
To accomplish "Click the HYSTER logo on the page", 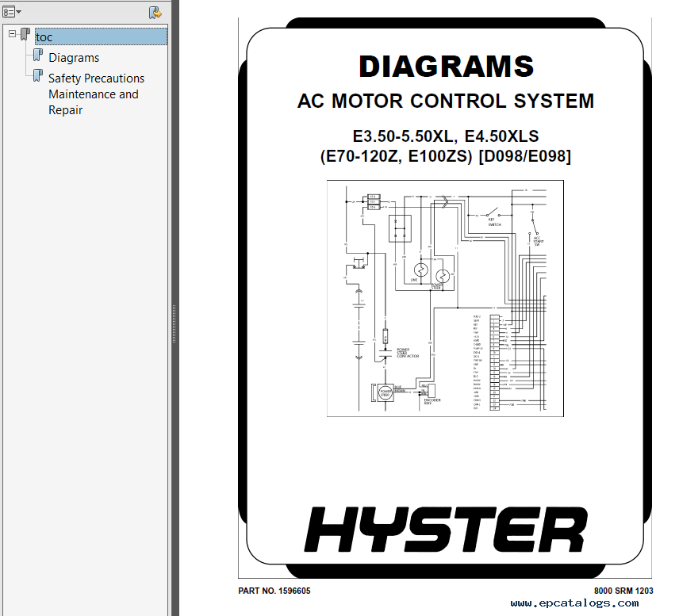I will tap(446, 530).
